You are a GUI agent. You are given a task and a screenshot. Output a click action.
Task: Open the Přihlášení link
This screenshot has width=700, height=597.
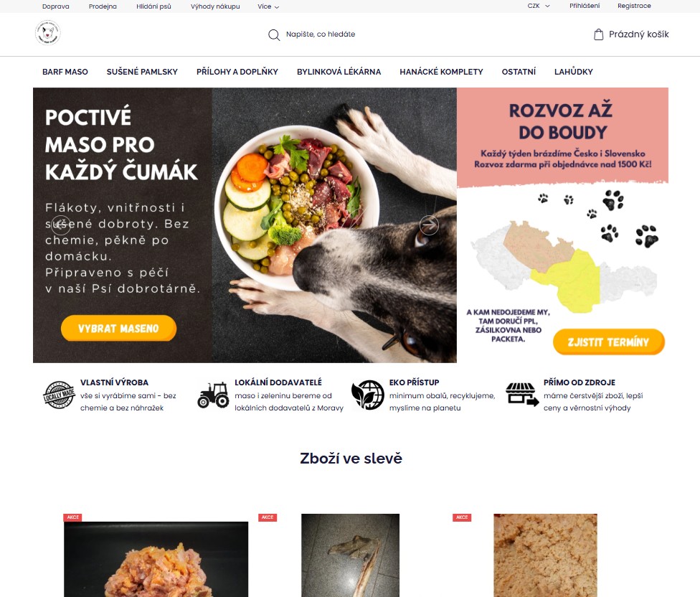coord(585,6)
